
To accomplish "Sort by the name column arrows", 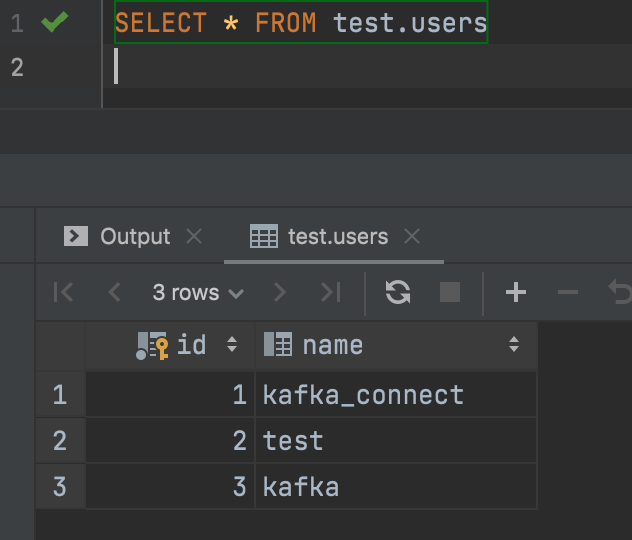I will point(514,345).
